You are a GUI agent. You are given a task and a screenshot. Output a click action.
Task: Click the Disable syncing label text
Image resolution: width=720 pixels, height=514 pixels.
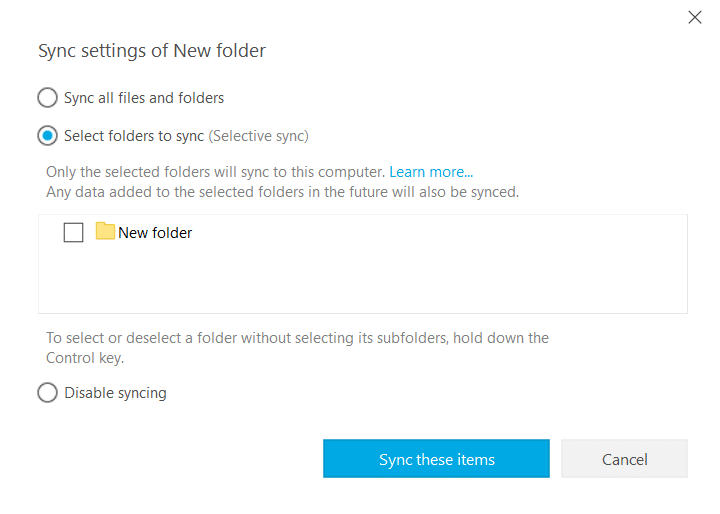(115, 393)
